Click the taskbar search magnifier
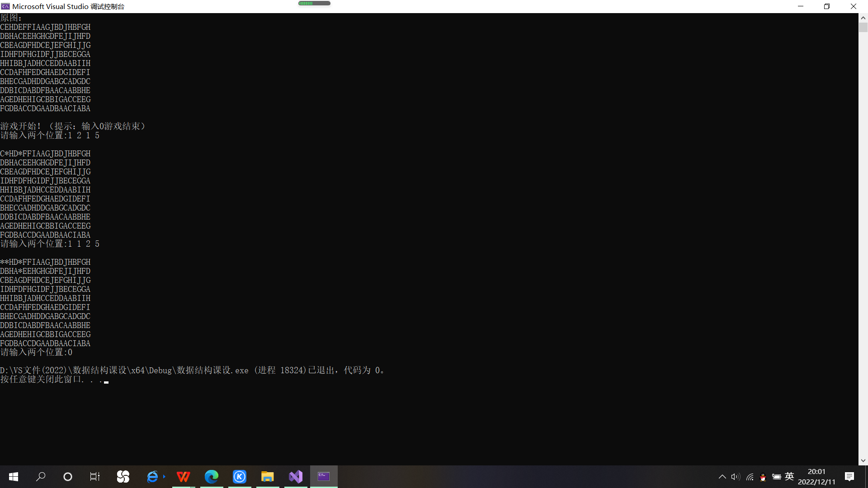The height and width of the screenshot is (488, 868). (x=41, y=477)
